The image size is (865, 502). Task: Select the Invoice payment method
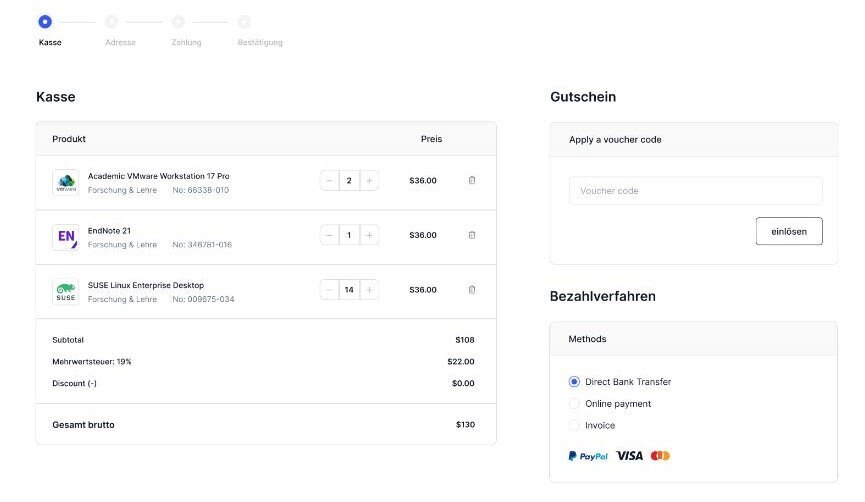click(574, 426)
